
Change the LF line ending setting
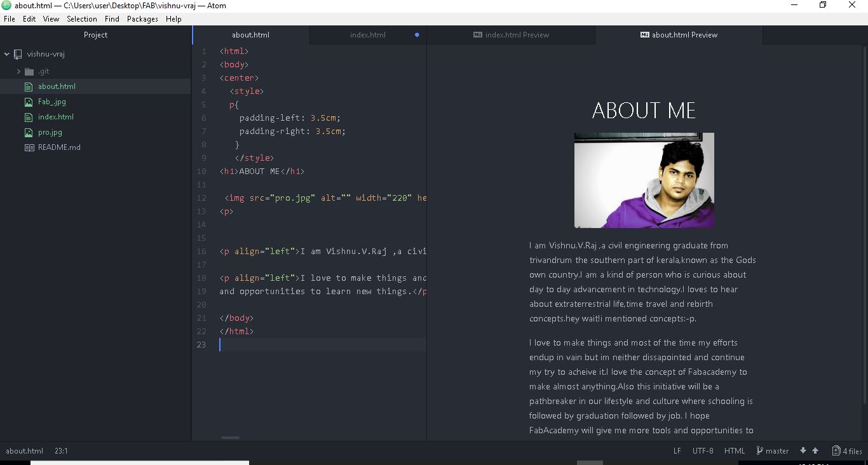tap(677, 451)
